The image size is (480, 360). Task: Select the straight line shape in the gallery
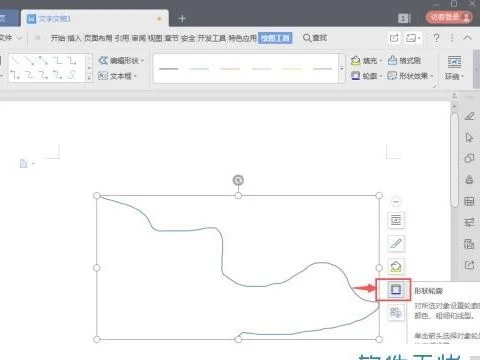click(x=15, y=61)
